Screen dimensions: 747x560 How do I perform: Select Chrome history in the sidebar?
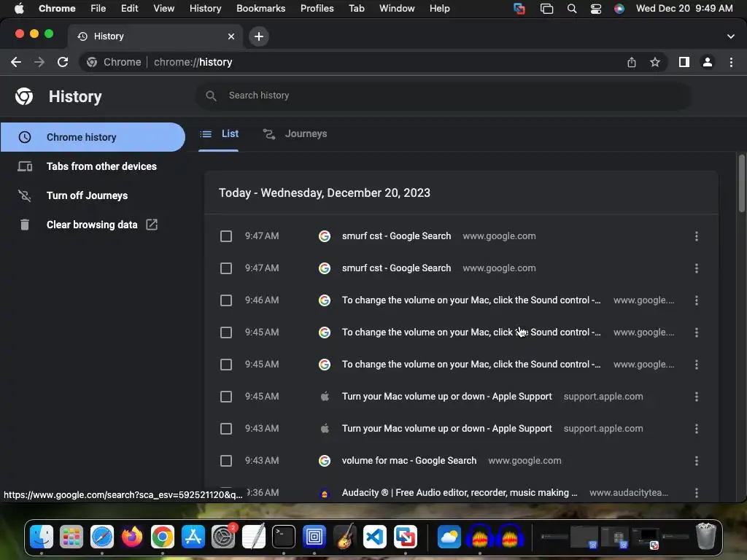93,137
